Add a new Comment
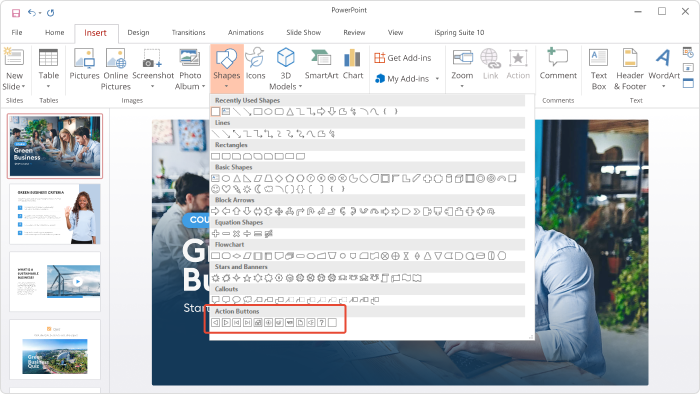The width and height of the screenshot is (700, 394). pyautogui.click(x=558, y=64)
